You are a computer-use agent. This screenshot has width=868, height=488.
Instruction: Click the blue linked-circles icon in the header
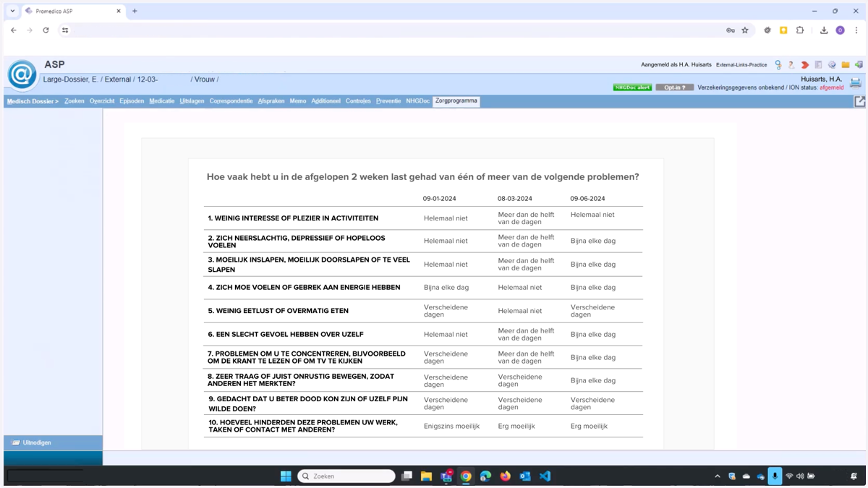click(778, 65)
